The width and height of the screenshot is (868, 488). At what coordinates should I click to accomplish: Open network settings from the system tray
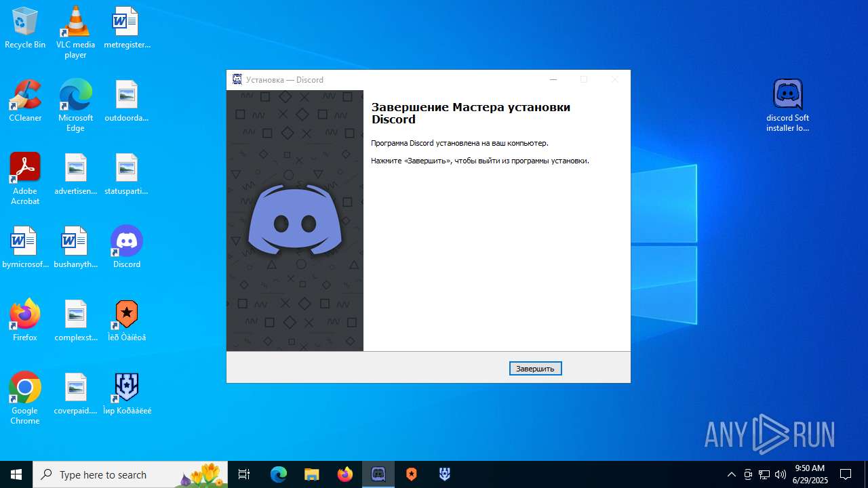pos(764,474)
